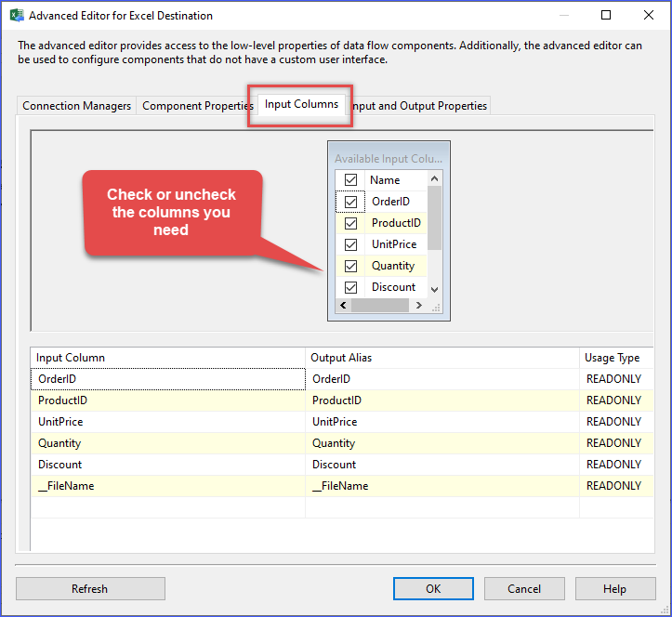Click the horizontal scrollbar thumb in the column list
Image resolution: width=672 pixels, height=617 pixels.
pos(380,305)
